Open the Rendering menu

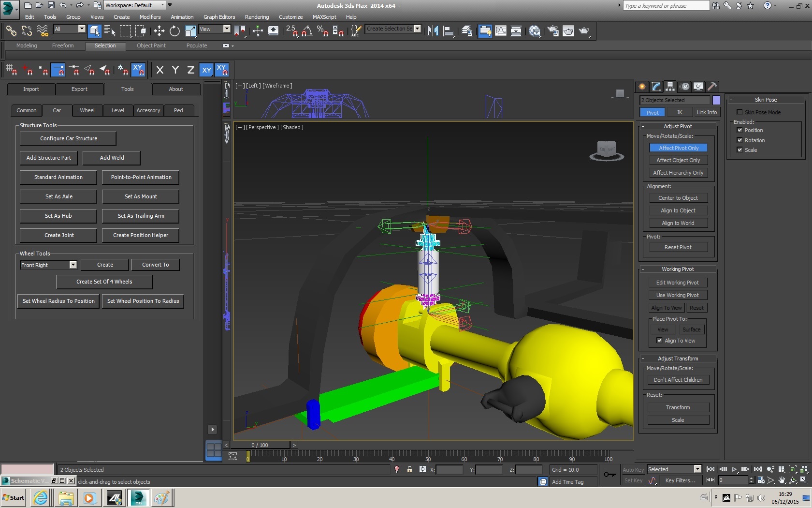point(257,17)
